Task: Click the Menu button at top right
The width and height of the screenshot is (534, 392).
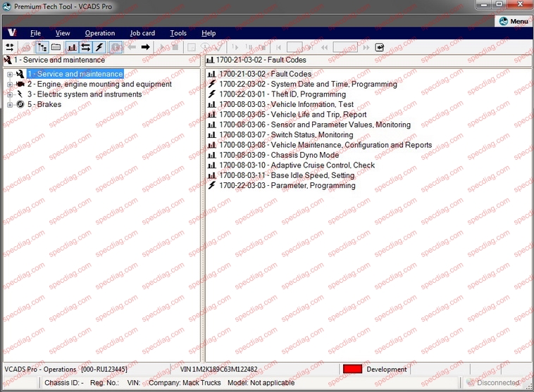Action: [x=514, y=21]
